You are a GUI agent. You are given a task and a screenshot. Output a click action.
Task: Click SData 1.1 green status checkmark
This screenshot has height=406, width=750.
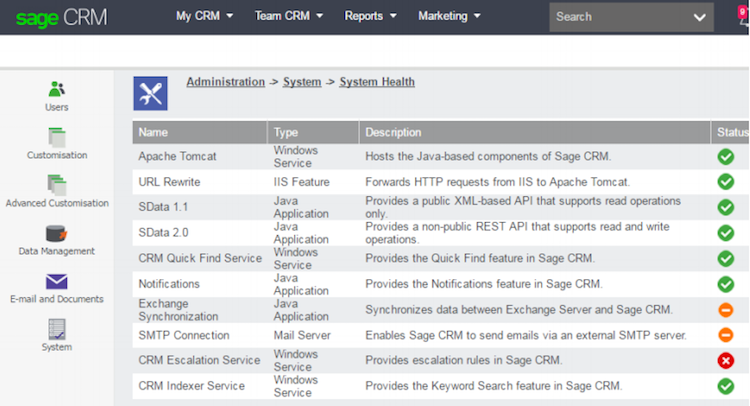click(726, 207)
